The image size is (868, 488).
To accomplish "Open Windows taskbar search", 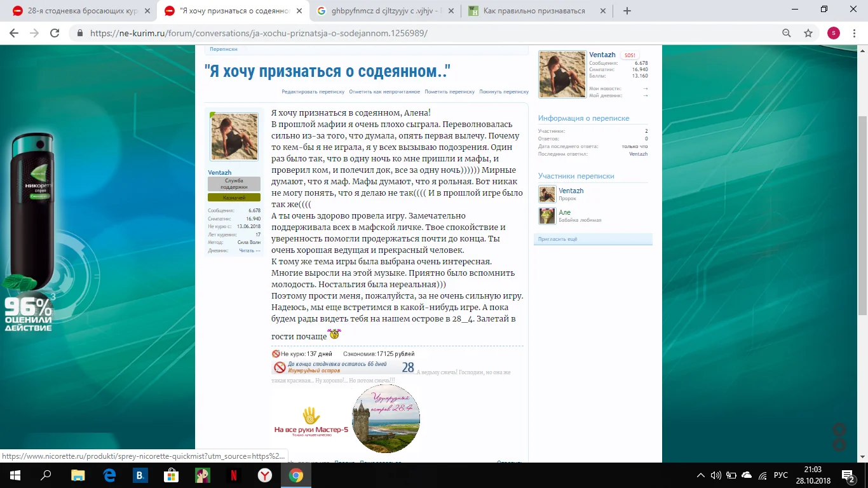I will [x=46, y=475].
